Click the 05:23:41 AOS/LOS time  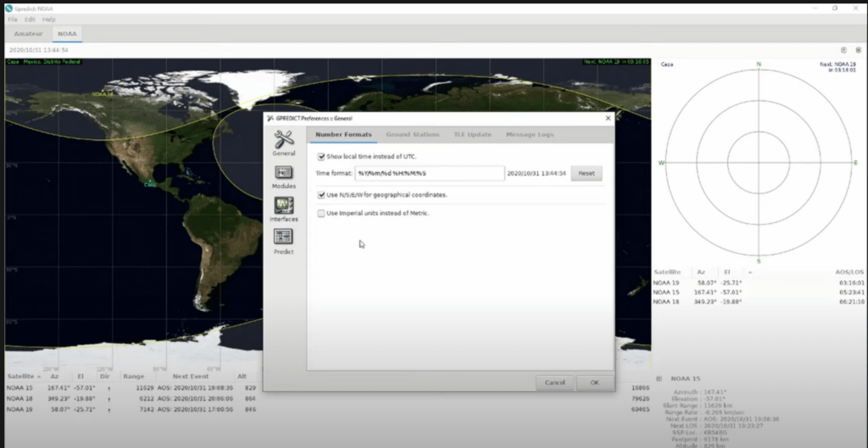click(x=853, y=292)
